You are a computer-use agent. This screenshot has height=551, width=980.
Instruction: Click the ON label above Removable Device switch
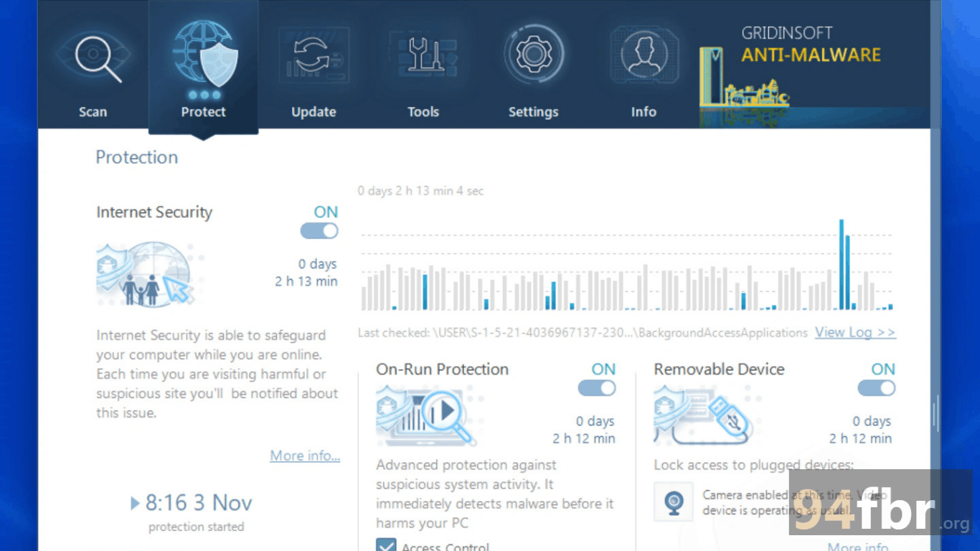[x=883, y=369]
